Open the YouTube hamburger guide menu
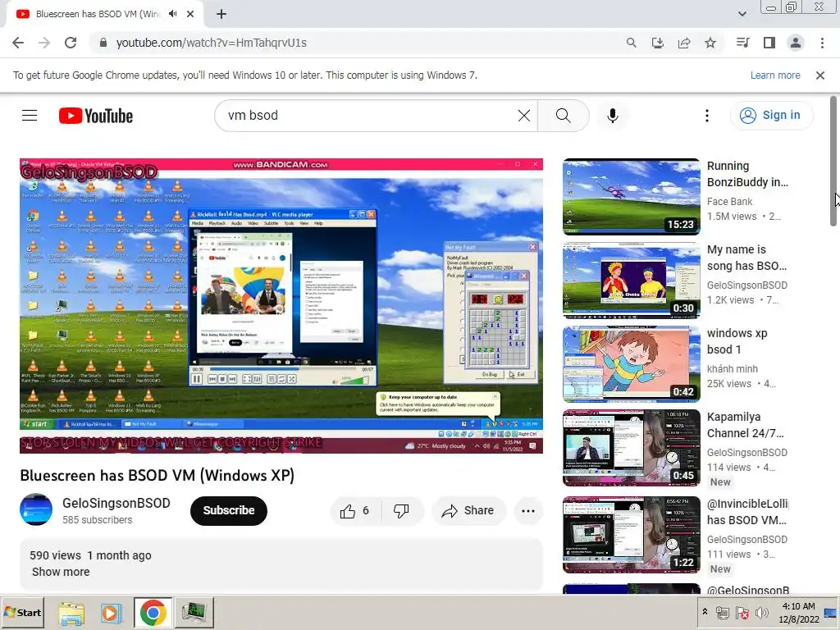840x630 pixels. (x=30, y=115)
